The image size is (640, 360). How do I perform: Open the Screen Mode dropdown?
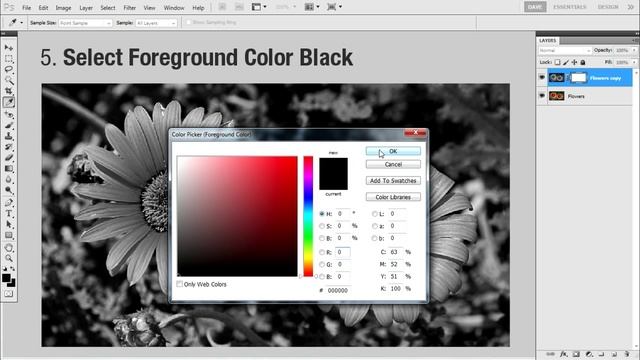[x=335, y=7]
